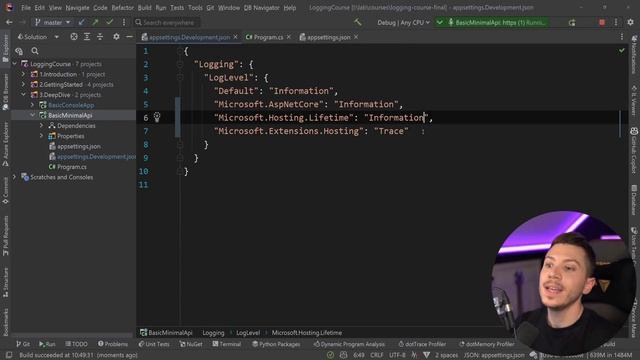Expand the 1.Introduction folder
Viewport: 640px width, 360px height.
pos(23,74)
